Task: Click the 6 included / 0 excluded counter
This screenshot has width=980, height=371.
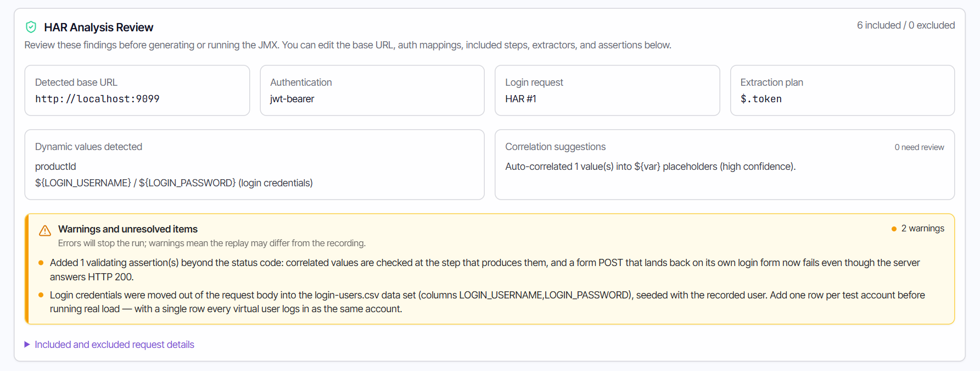Action: [x=906, y=25]
